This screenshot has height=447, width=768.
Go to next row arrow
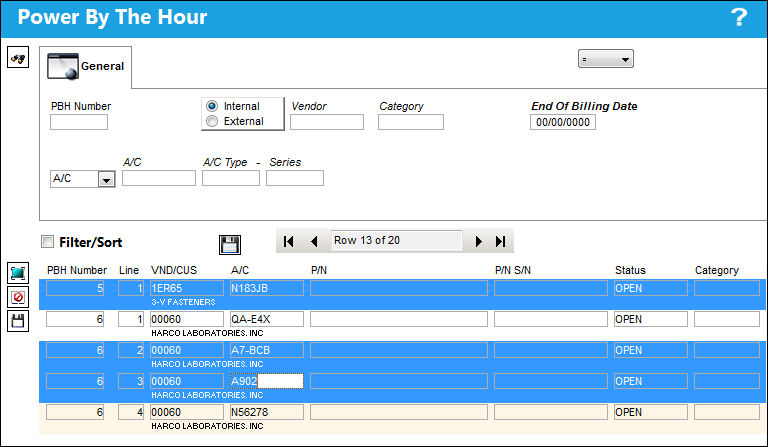pos(479,241)
